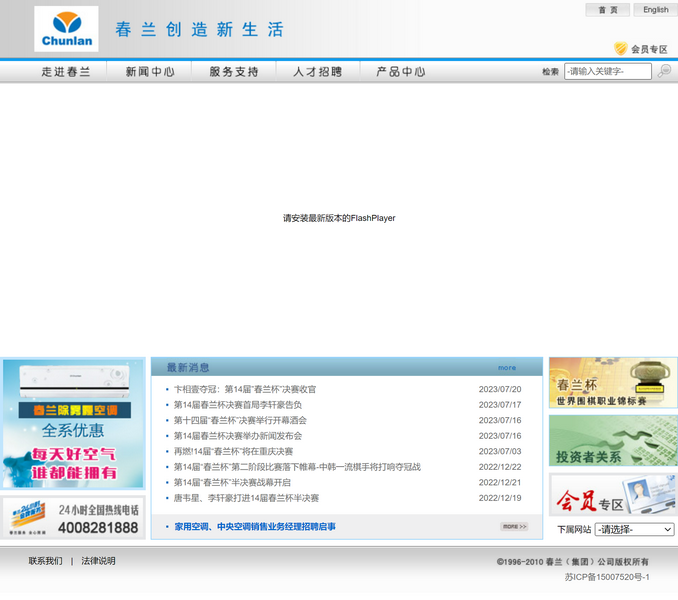The width and height of the screenshot is (678, 600).
Task: Open the 投资者关系 banner
Action: coord(612,441)
